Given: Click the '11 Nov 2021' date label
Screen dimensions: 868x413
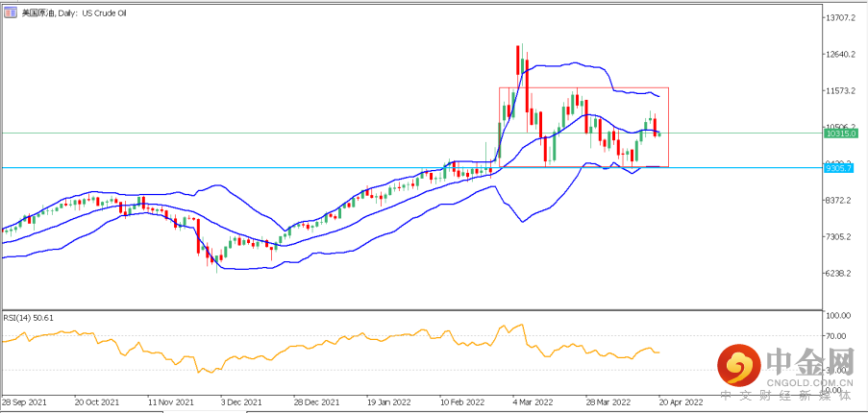Looking at the screenshot, I should (x=170, y=401).
